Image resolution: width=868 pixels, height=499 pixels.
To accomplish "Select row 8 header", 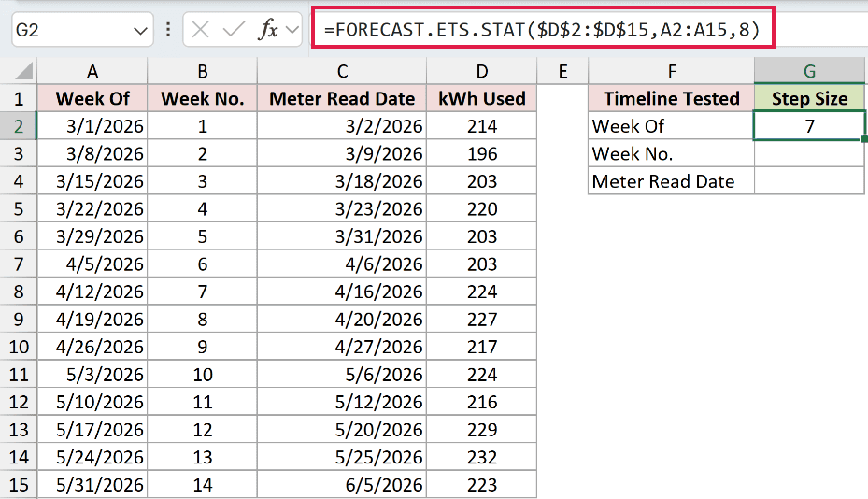I will click(19, 292).
